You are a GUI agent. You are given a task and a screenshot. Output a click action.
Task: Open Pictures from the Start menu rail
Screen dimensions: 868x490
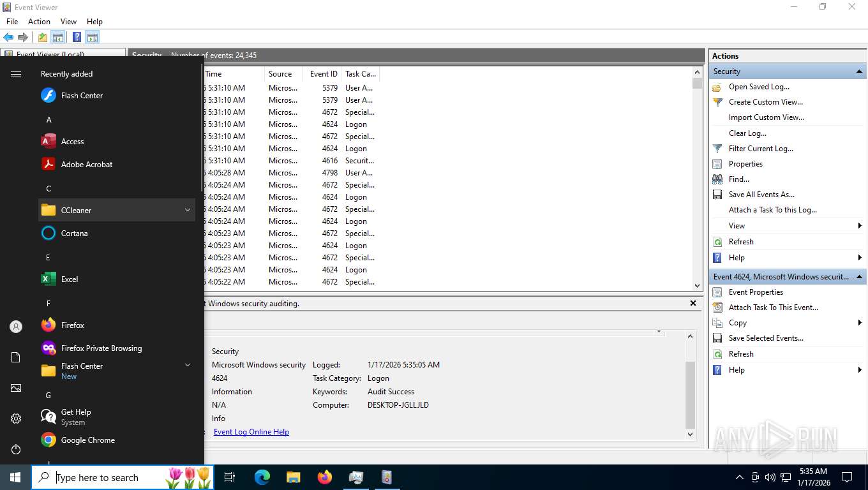click(x=16, y=388)
